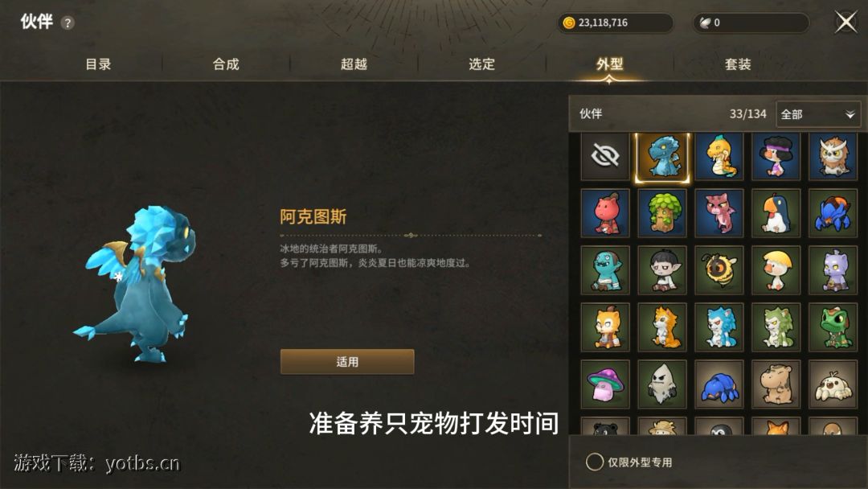
Task: Pick the white ghost companion icon
Action: [662, 384]
